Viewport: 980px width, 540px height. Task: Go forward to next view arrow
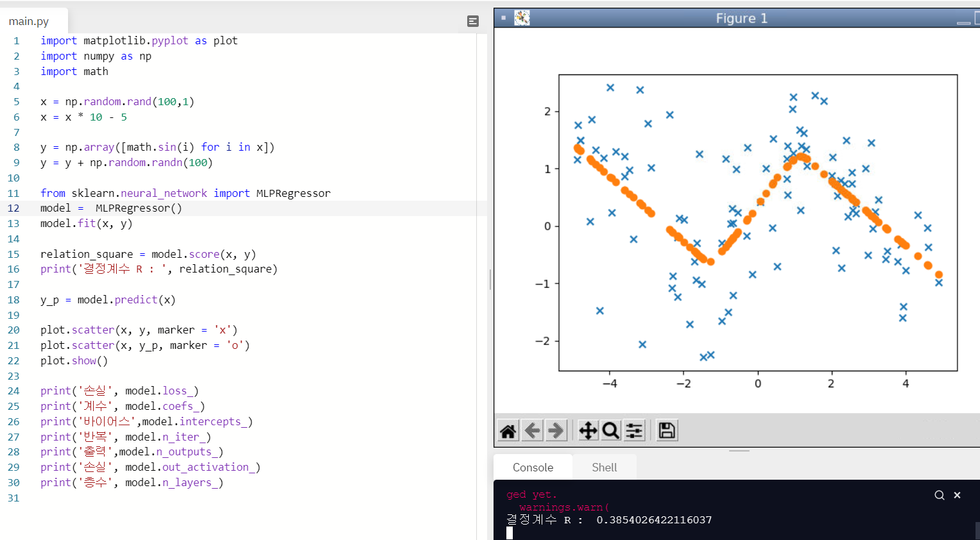(556, 431)
